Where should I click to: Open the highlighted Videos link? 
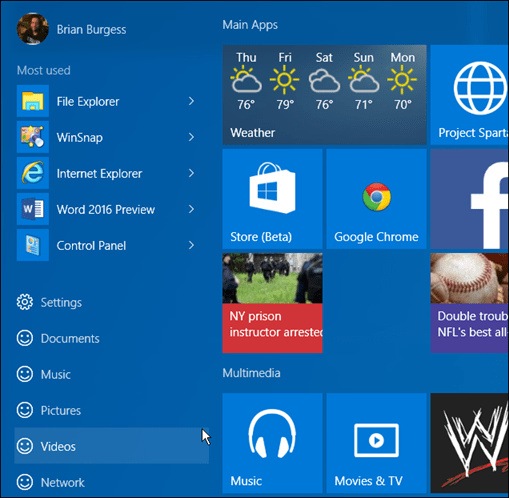point(112,446)
